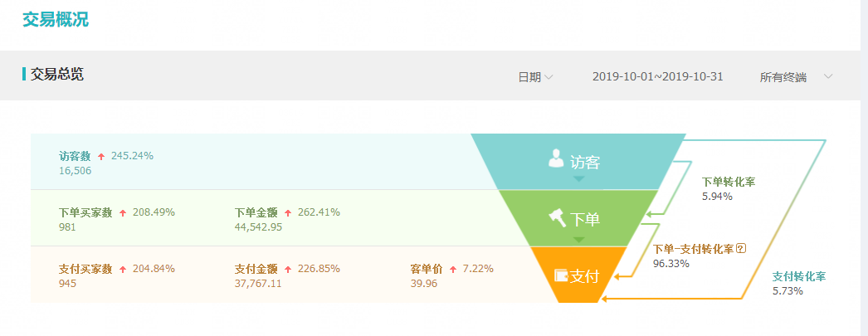Click the red up arrow beside 支付买家数
Viewport: 868px width, 336px height.
(123, 270)
